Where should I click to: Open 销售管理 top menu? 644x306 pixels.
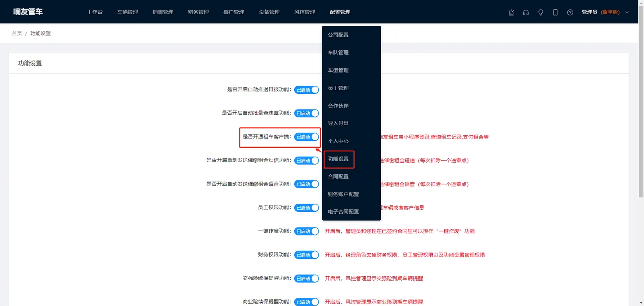pos(163,12)
